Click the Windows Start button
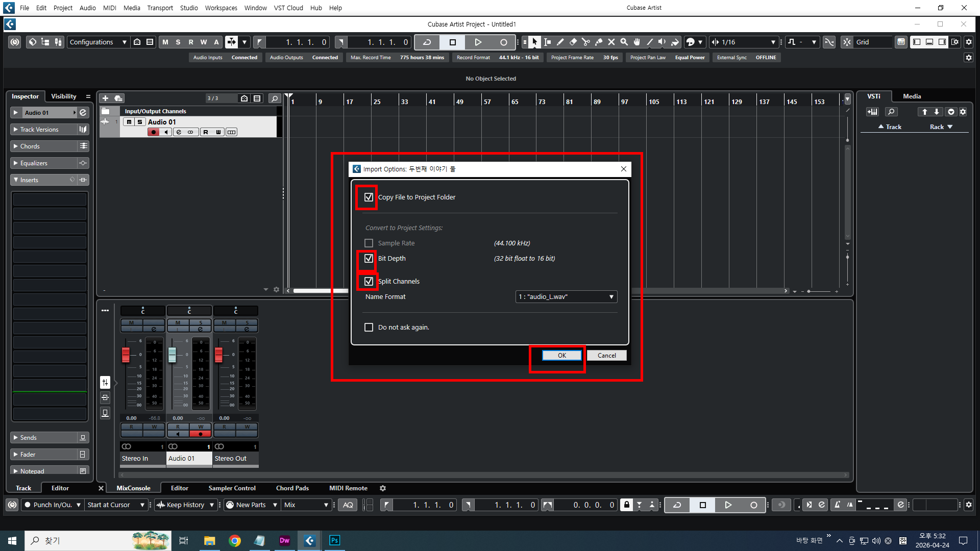 (12, 541)
